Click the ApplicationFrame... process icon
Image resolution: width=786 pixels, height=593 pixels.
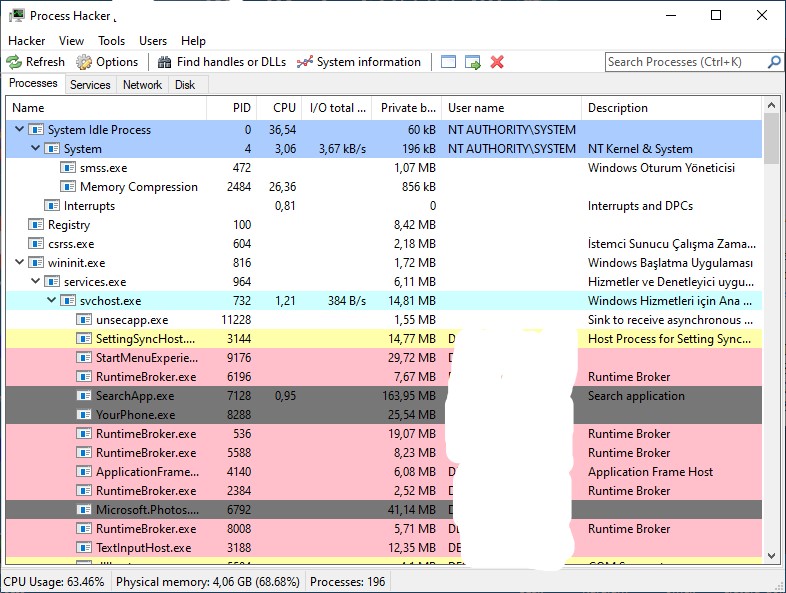tap(84, 472)
